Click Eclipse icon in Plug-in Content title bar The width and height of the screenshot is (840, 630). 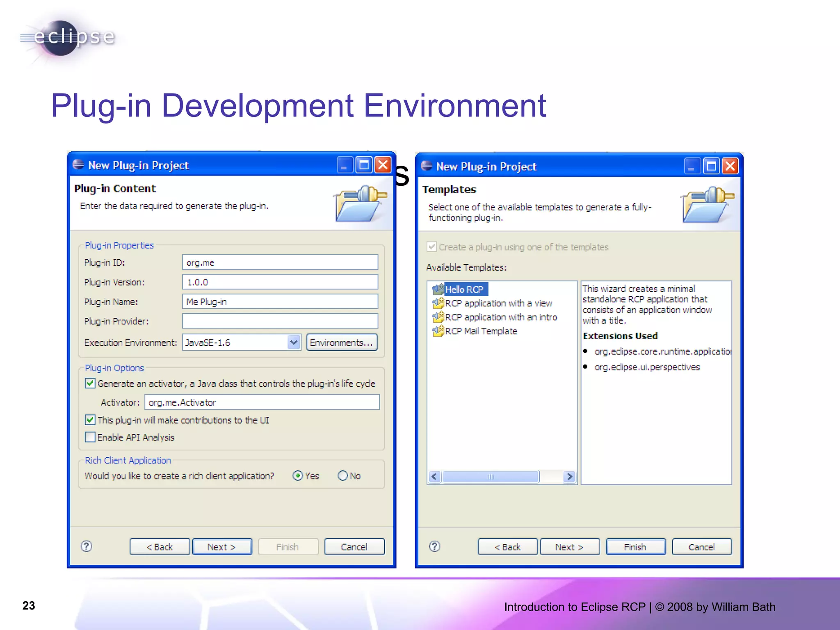[x=78, y=165]
